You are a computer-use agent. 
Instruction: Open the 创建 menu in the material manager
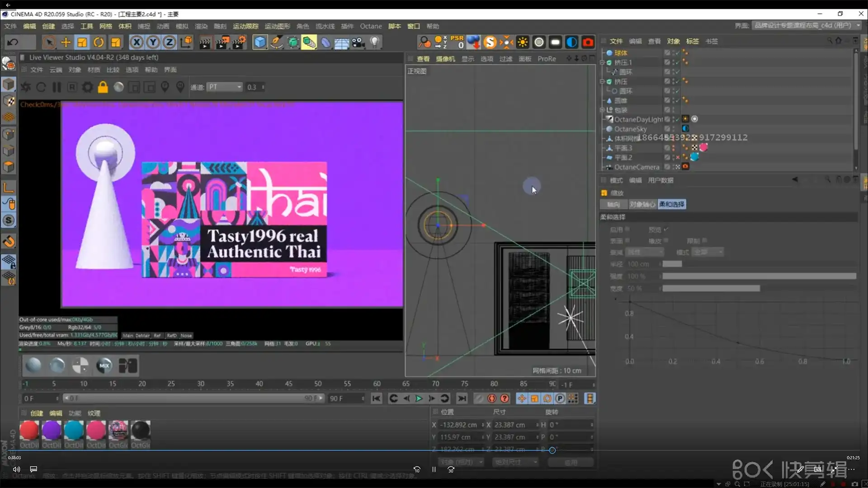point(37,413)
